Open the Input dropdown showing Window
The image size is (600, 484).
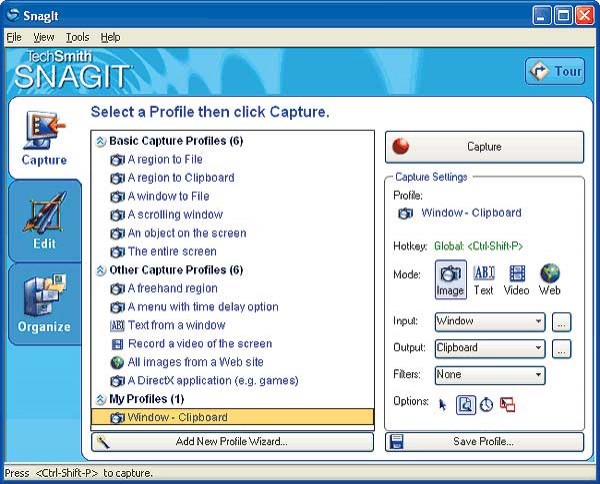point(490,321)
